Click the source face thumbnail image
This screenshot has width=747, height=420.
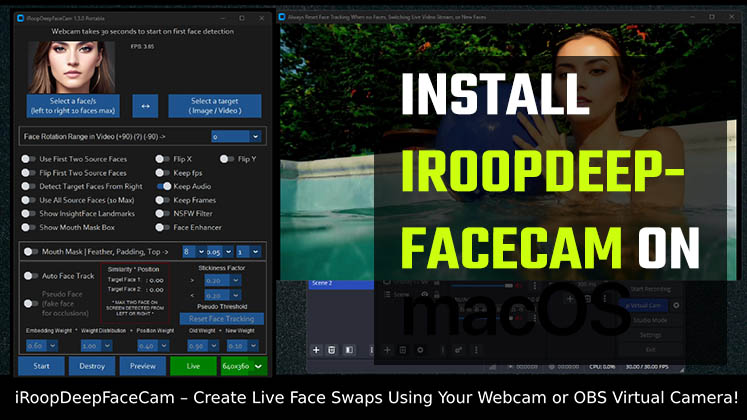71,67
